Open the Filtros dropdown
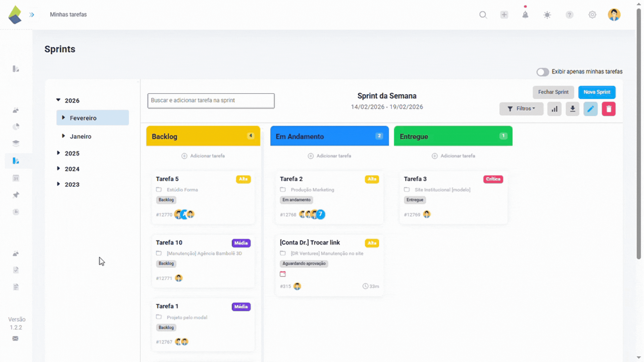The width and height of the screenshot is (644, 362). point(521,109)
